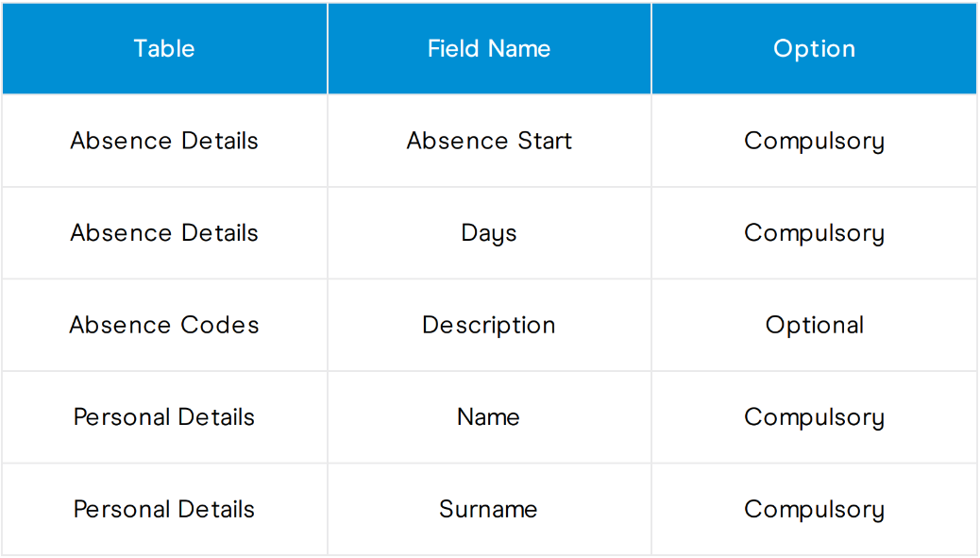
Task: Select the Name field name cell
Action: [x=489, y=416]
